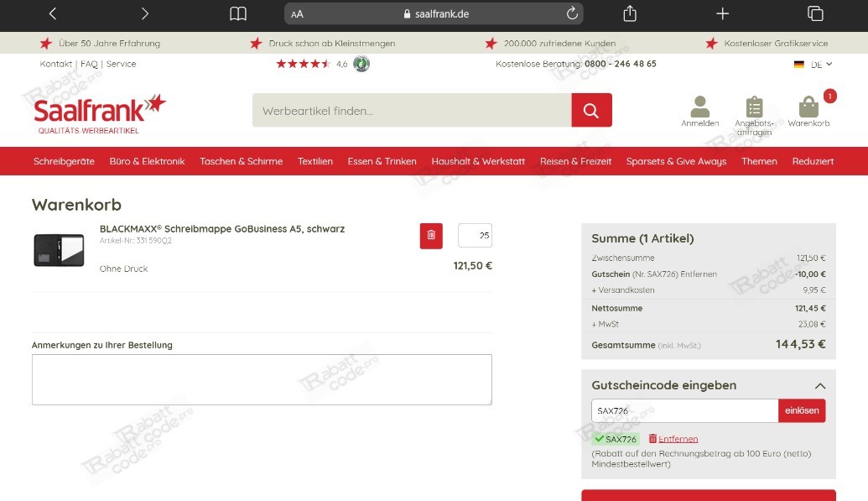Screen dimensions: 868x501
Task: Click the quantity field showing 25
Action: pyautogui.click(x=475, y=236)
